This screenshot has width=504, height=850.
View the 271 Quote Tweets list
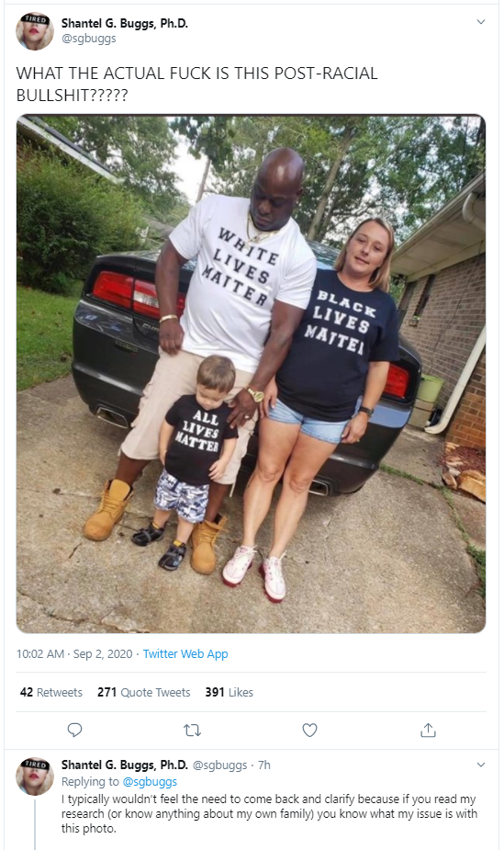point(144,692)
